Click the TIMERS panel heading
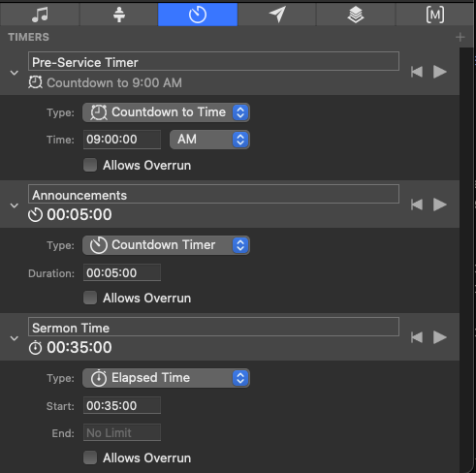The width and height of the screenshot is (476, 473). coord(29,37)
